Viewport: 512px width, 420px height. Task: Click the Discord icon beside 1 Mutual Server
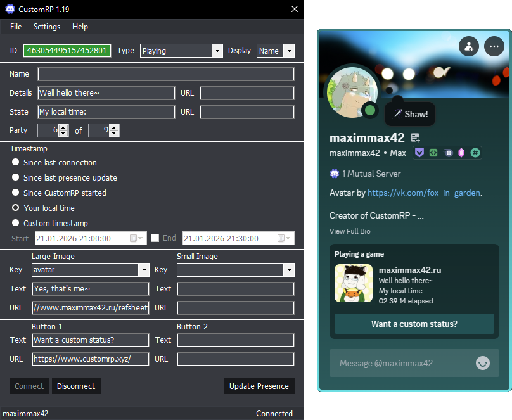[335, 174]
